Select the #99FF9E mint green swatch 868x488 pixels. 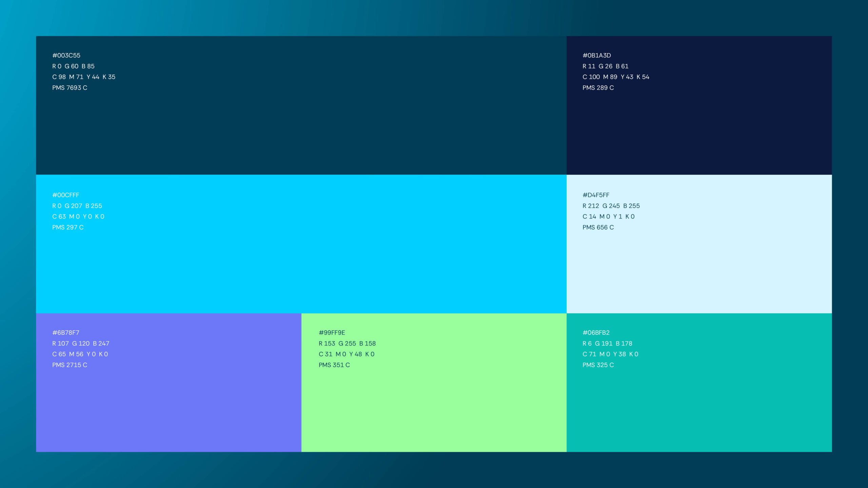click(x=434, y=383)
